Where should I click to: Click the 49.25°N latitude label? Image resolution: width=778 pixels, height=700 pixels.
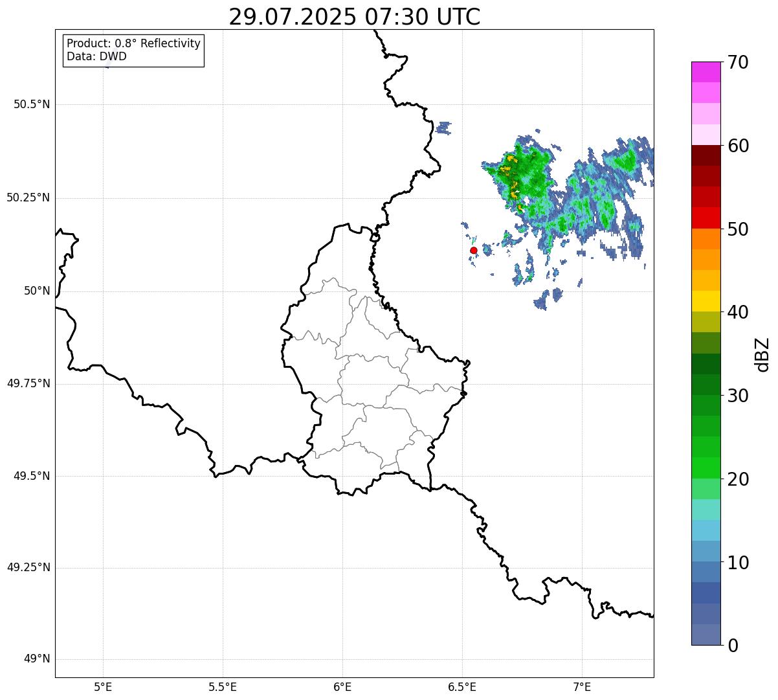28,568
